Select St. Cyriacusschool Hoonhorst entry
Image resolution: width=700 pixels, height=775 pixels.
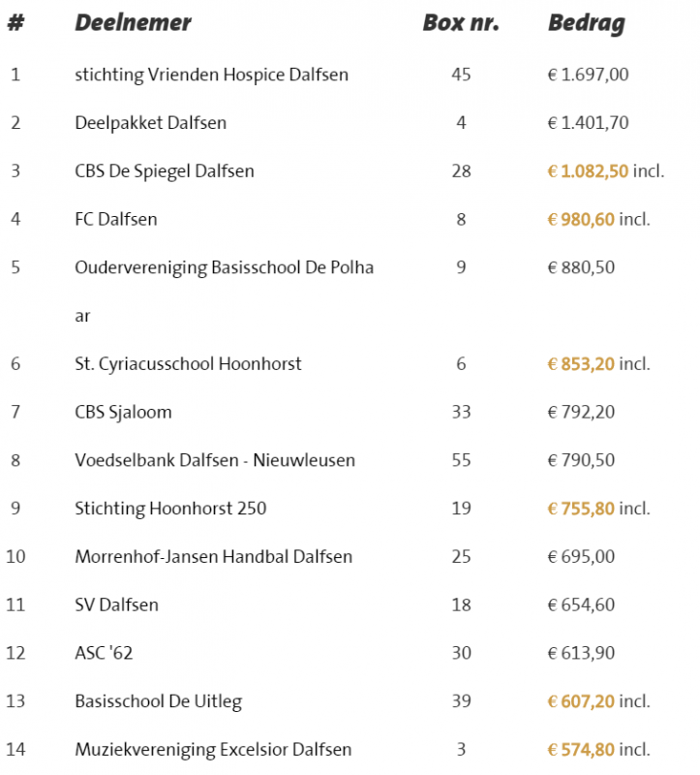coord(188,364)
